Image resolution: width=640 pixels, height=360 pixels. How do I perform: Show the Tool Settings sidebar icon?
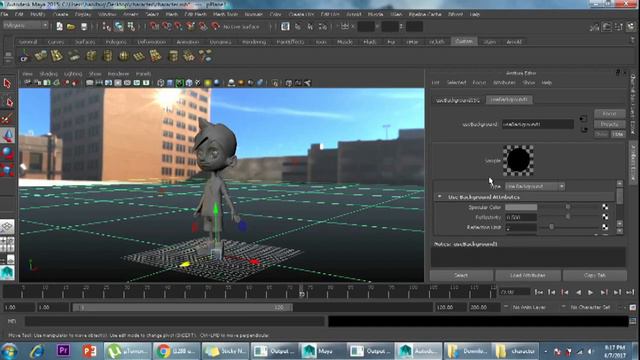(x=619, y=27)
